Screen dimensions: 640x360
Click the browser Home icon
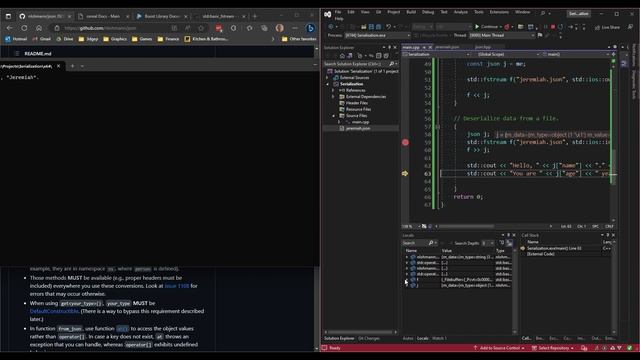(39, 28)
